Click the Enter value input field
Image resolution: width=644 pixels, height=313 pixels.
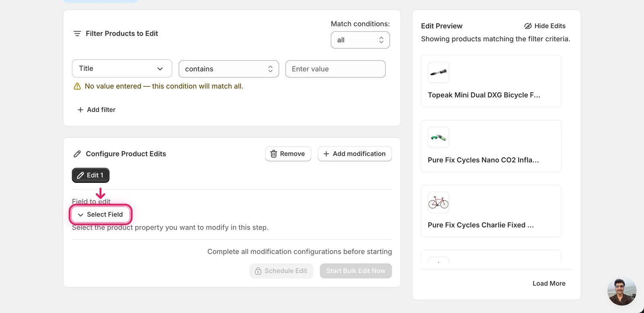[335, 69]
